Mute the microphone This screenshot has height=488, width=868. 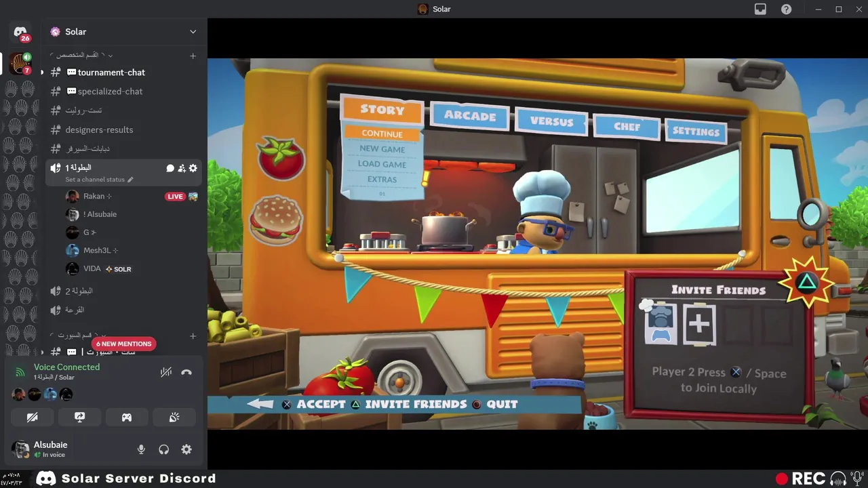point(141,449)
